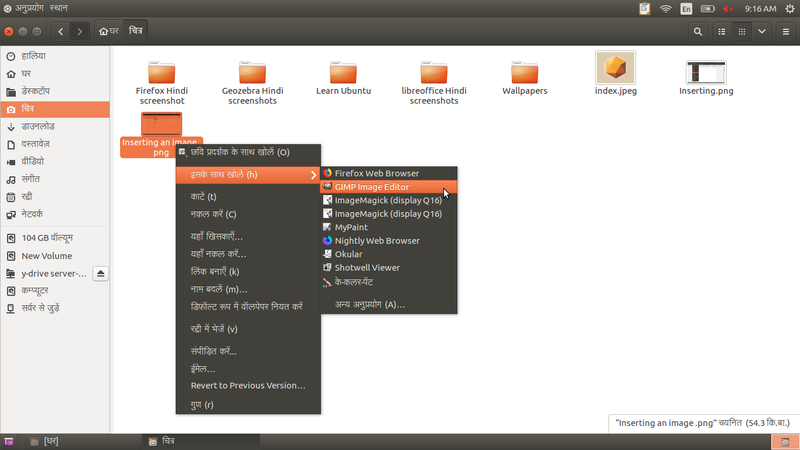Choose छवि प्रदर्शक के साथ खोलें (O)
Image resolution: width=800 pixels, height=450 pixels.
248,152
